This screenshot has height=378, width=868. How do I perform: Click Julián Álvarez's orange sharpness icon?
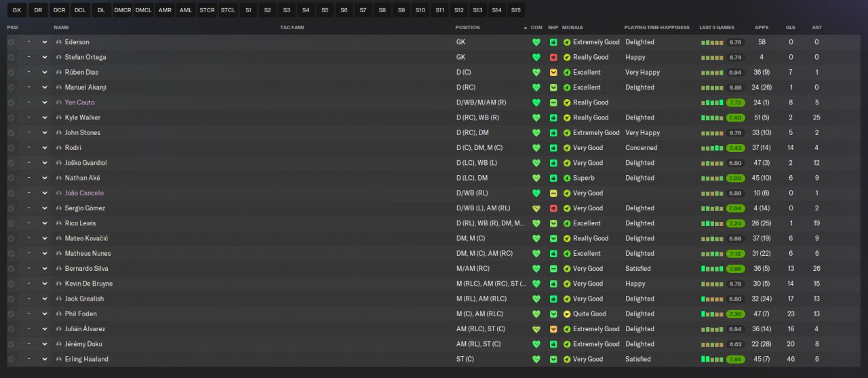pyautogui.click(x=553, y=329)
